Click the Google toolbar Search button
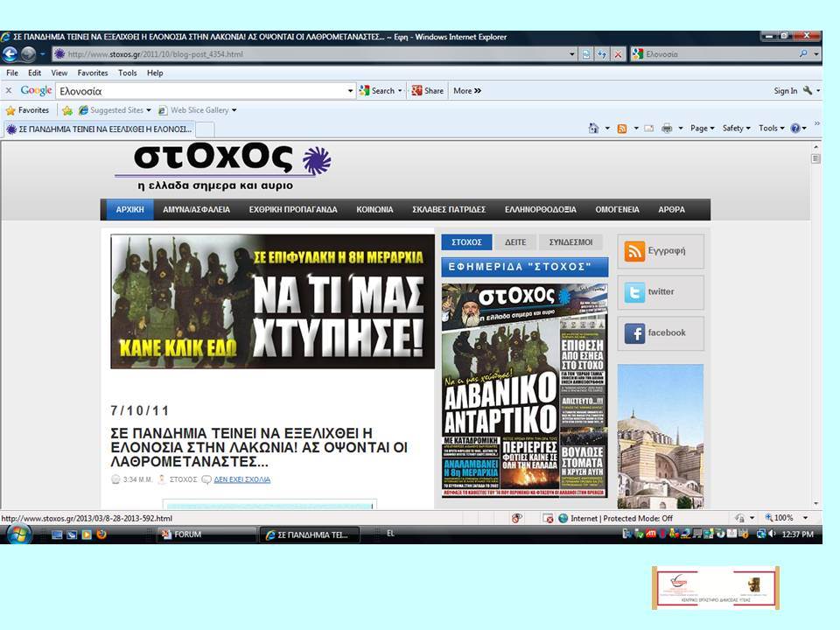Screen dimensions: 840x630 point(380,91)
